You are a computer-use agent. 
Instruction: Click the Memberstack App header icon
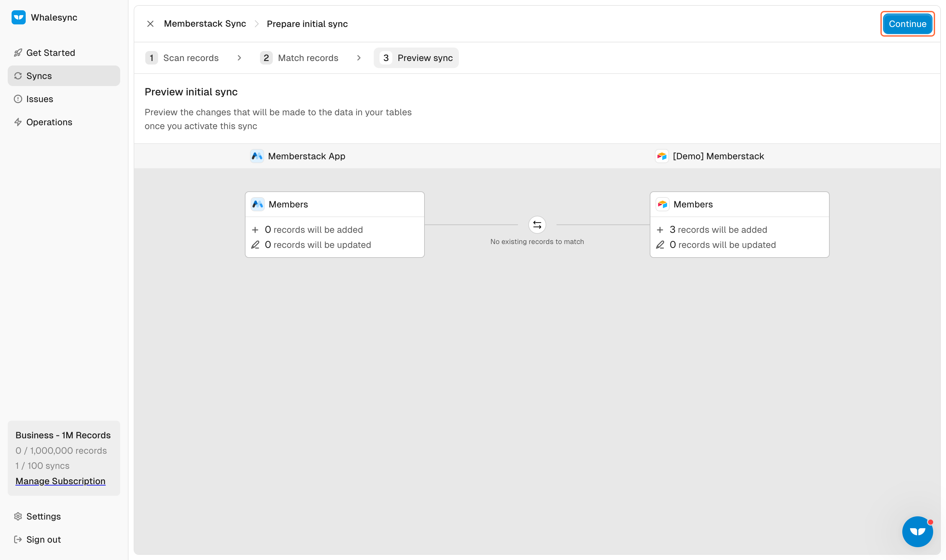[x=257, y=156]
